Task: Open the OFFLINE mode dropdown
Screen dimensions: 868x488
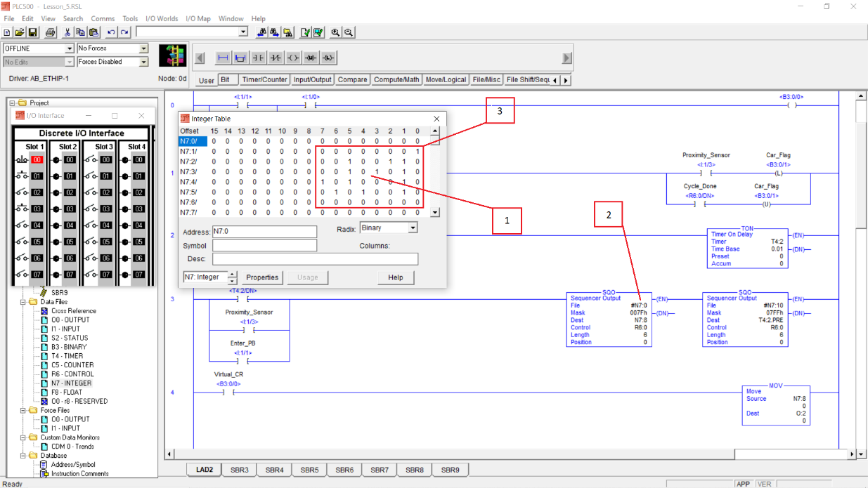Action: pyautogui.click(x=69, y=48)
